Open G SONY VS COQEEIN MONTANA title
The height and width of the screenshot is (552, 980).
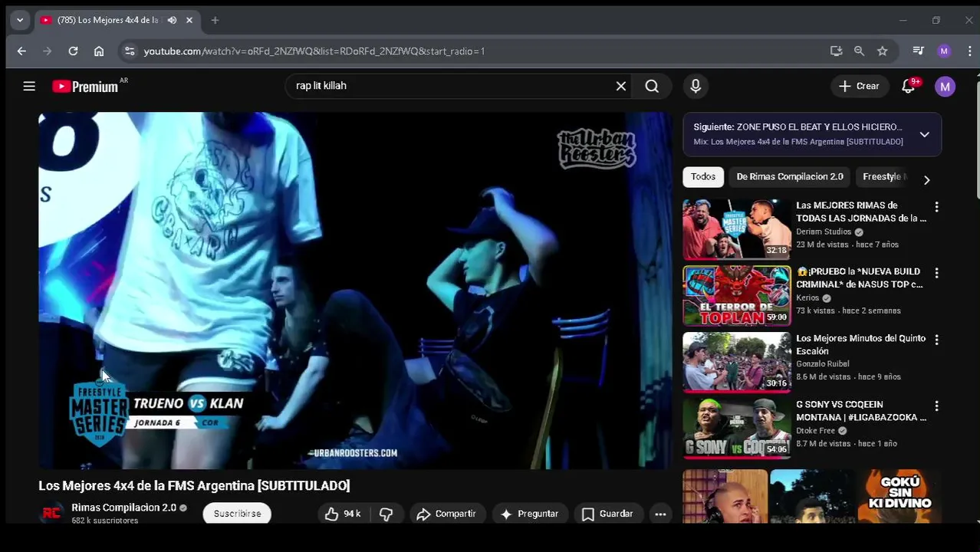tap(860, 411)
